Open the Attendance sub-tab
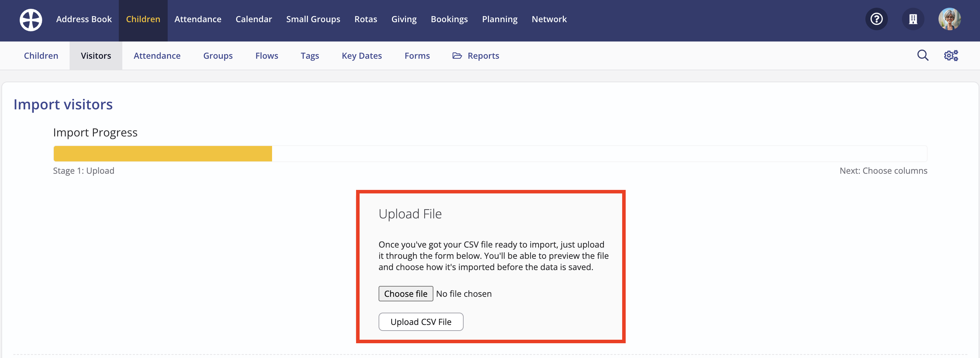The height and width of the screenshot is (358, 980). pyautogui.click(x=157, y=56)
